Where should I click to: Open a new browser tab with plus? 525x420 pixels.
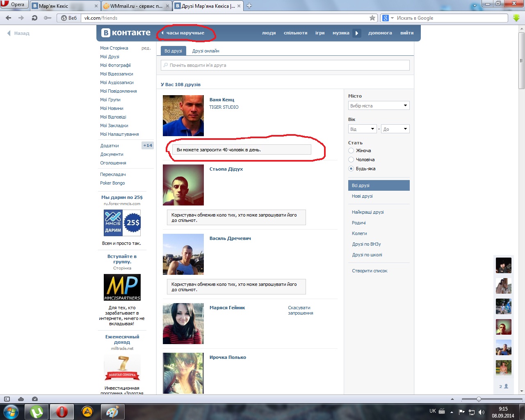[249, 6]
